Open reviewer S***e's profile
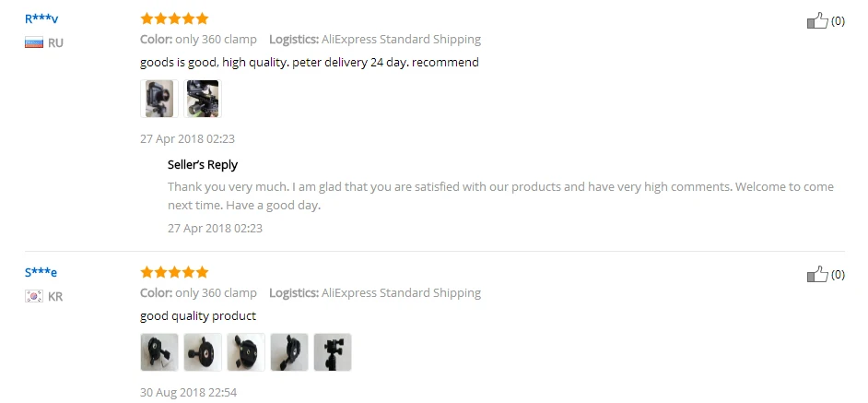Image resolution: width=868 pixels, height=403 pixels. click(41, 272)
